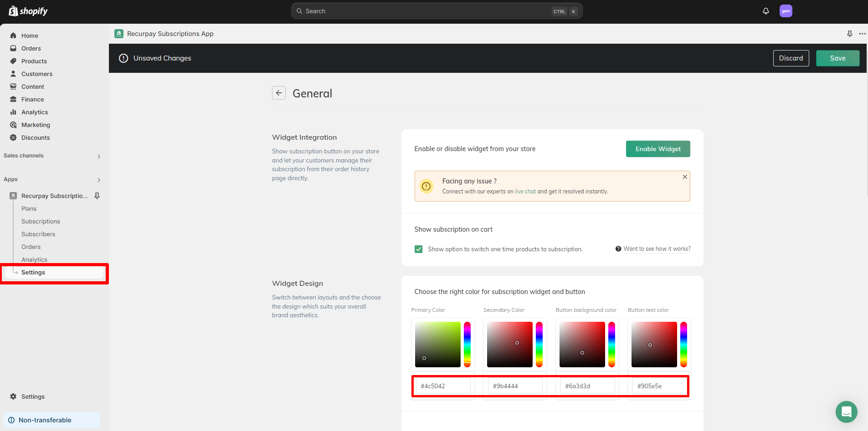Expand the Apps section
The width and height of the screenshot is (868, 431).
[99, 179]
